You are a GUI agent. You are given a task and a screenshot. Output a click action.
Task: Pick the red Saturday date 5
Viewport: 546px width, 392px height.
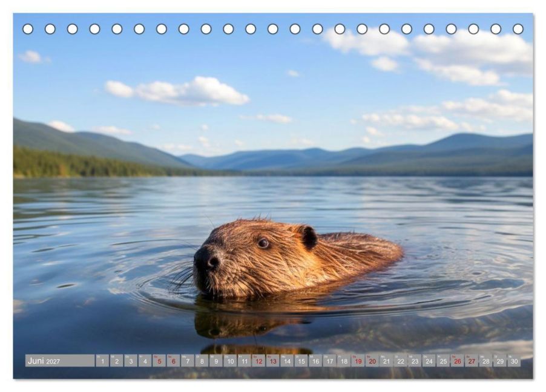tap(159, 361)
